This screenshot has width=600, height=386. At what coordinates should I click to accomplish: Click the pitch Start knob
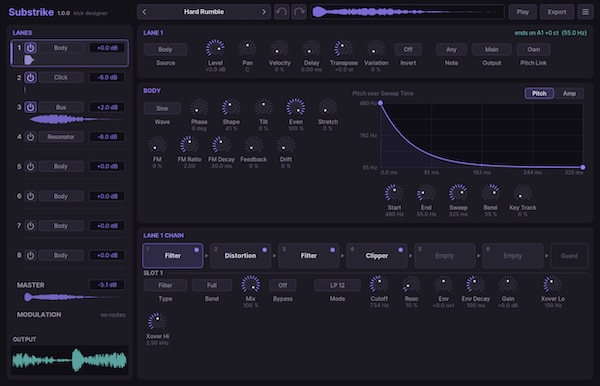[x=394, y=193]
